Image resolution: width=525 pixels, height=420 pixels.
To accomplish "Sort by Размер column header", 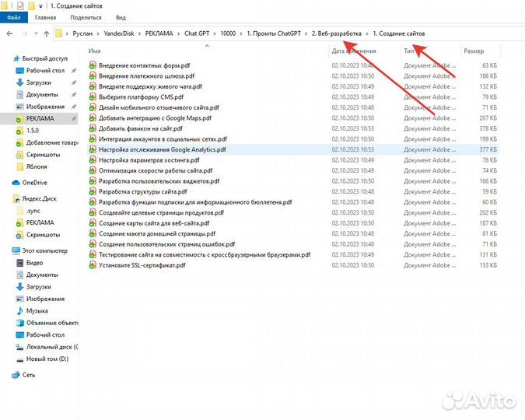I will (474, 51).
